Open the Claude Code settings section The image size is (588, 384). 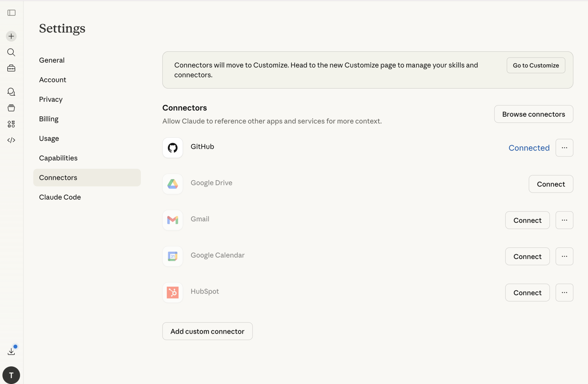click(60, 197)
